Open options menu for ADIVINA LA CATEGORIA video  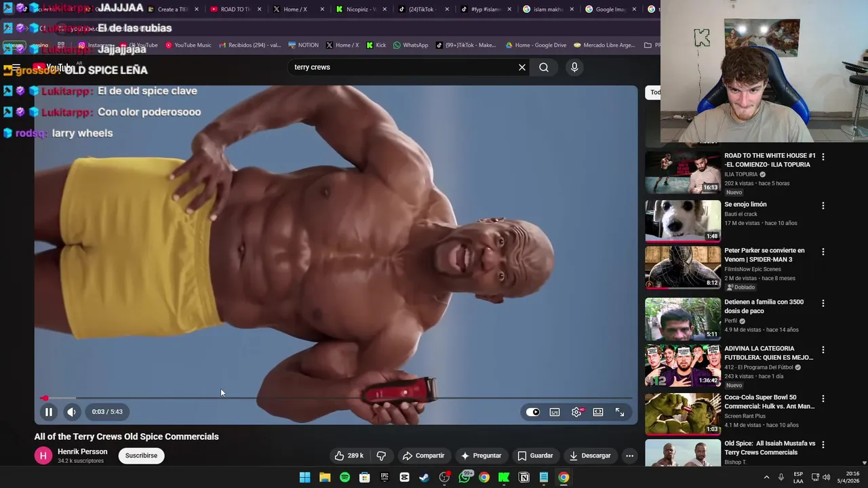coord(823,350)
